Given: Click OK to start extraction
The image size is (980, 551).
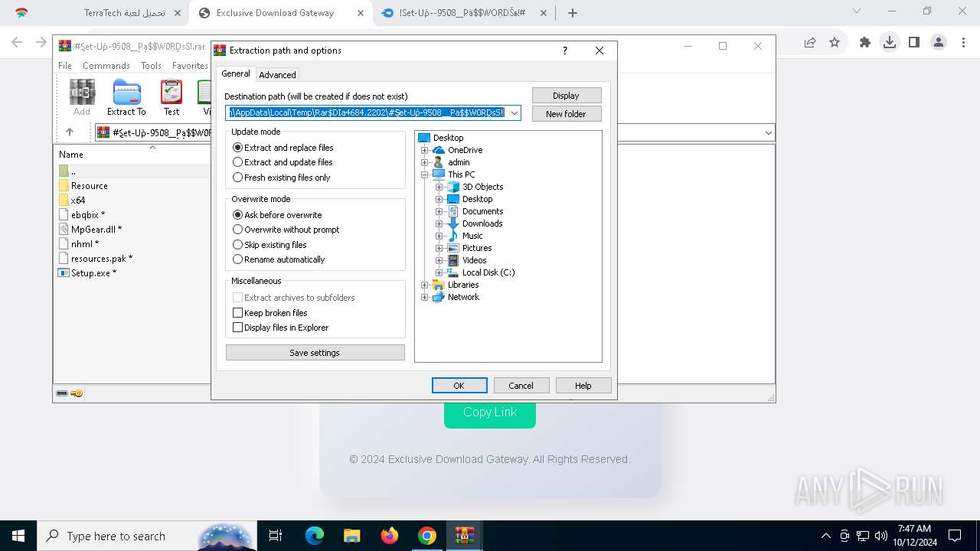Looking at the screenshot, I should [x=459, y=386].
